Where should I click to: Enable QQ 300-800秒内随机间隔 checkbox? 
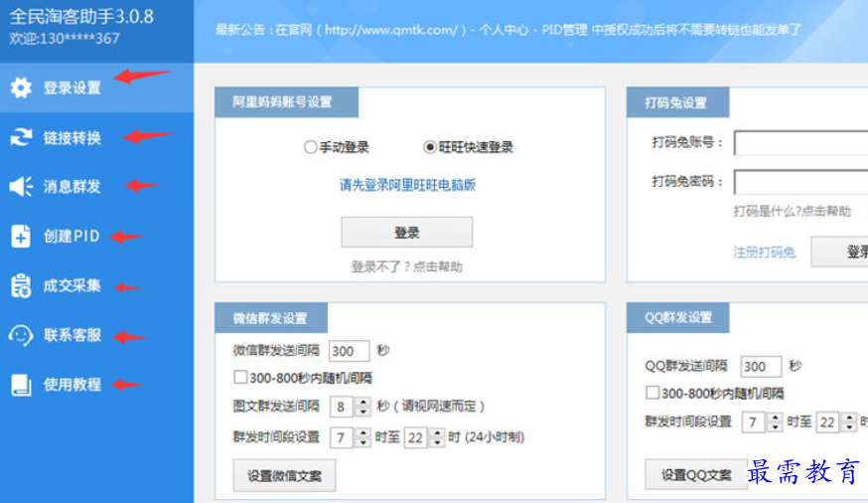tap(652, 393)
